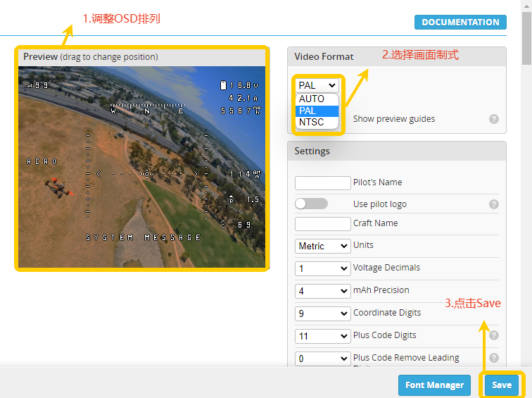The width and height of the screenshot is (532, 398).
Task: Toggle the Use pilot logo switch
Action: pos(311,204)
